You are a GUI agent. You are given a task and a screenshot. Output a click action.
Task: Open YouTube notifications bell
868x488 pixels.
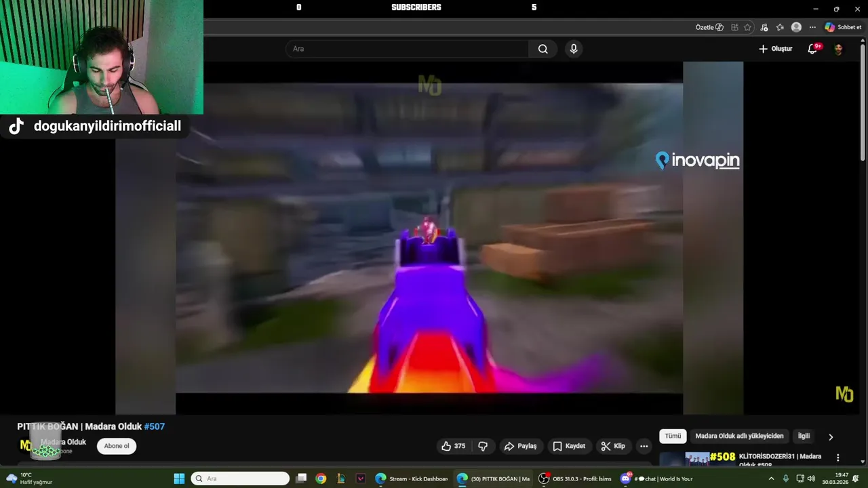click(x=813, y=49)
